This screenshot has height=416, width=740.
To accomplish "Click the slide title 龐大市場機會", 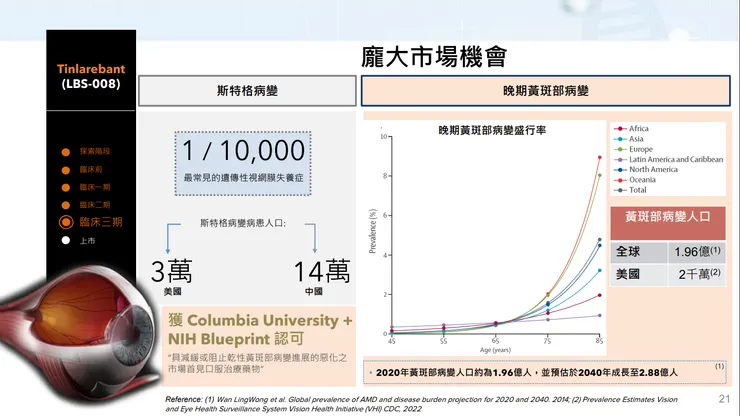I will (x=434, y=57).
